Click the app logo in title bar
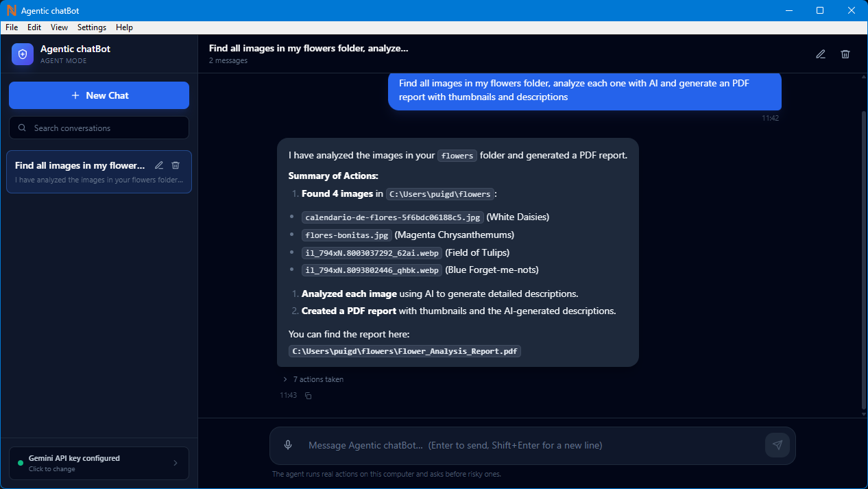 coord(11,10)
